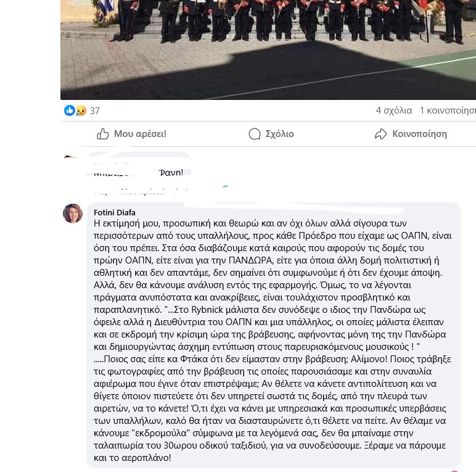Open the Fotini Diafa name link

tap(115, 212)
